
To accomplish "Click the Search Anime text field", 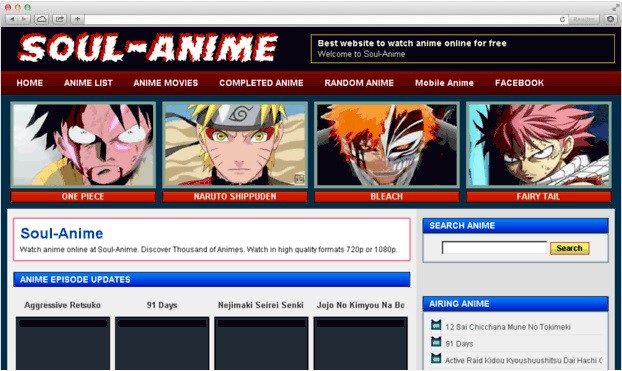I will coord(494,248).
